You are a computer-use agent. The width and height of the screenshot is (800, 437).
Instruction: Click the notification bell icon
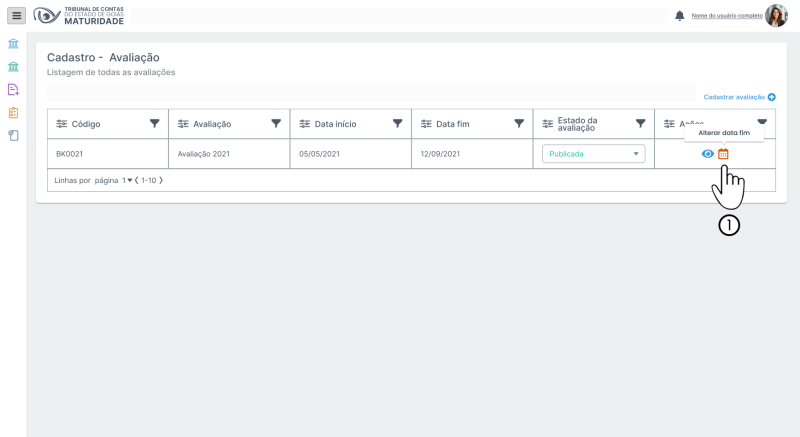point(680,16)
